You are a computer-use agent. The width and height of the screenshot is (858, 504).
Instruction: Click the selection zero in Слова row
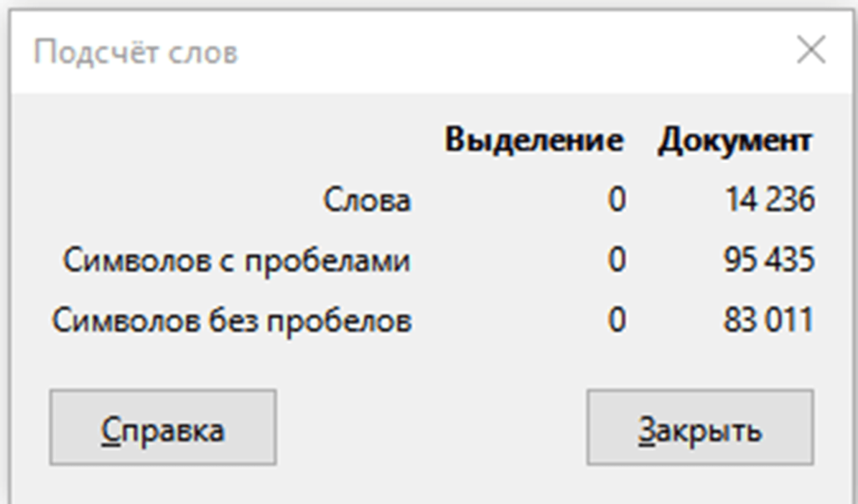617,200
